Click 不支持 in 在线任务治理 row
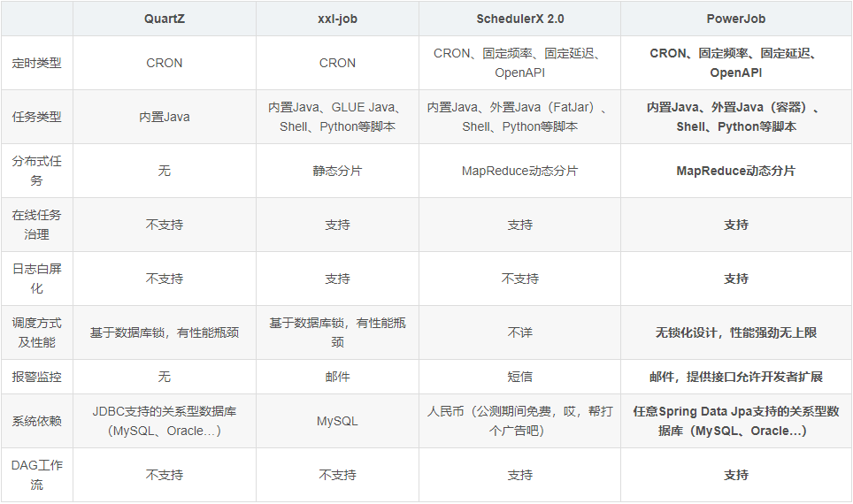Viewport: 853px width, 504px height. (x=165, y=225)
